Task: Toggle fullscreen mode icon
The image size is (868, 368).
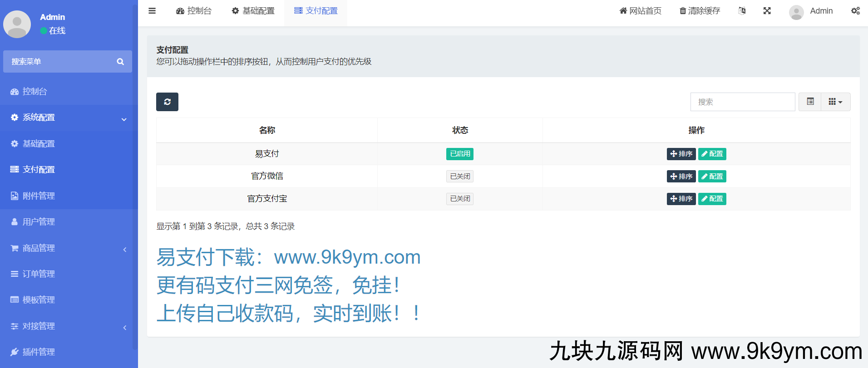Action: click(767, 11)
